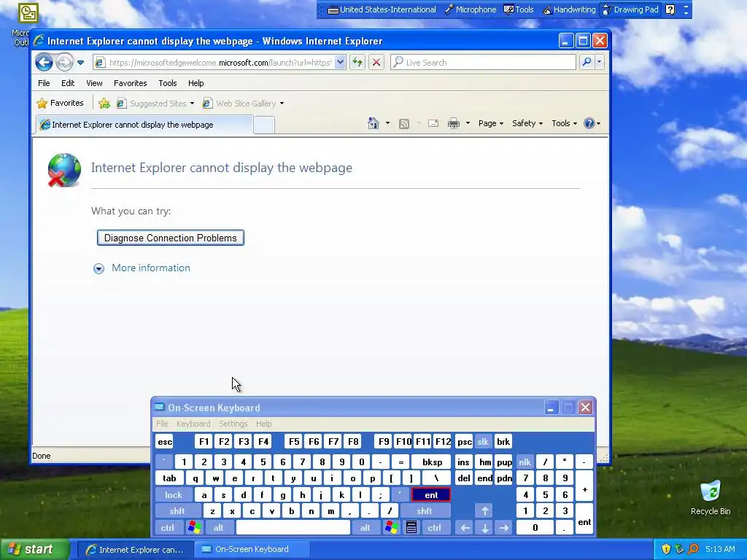
Task: Toggle the left ctrl key
Action: tap(167, 528)
